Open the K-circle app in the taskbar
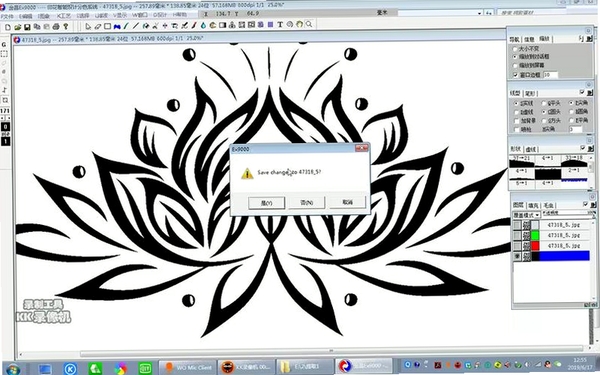The image size is (600, 375). pyautogui.click(x=70, y=368)
